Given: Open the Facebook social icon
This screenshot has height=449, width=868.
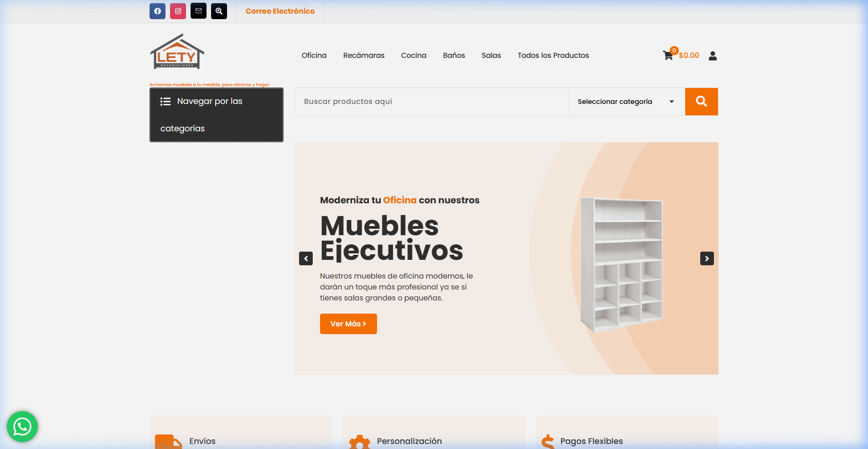Looking at the screenshot, I should 157,11.
